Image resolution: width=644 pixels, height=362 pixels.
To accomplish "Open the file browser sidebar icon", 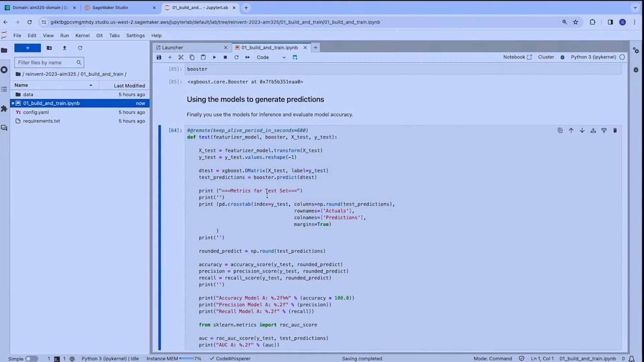I will click(4, 50).
